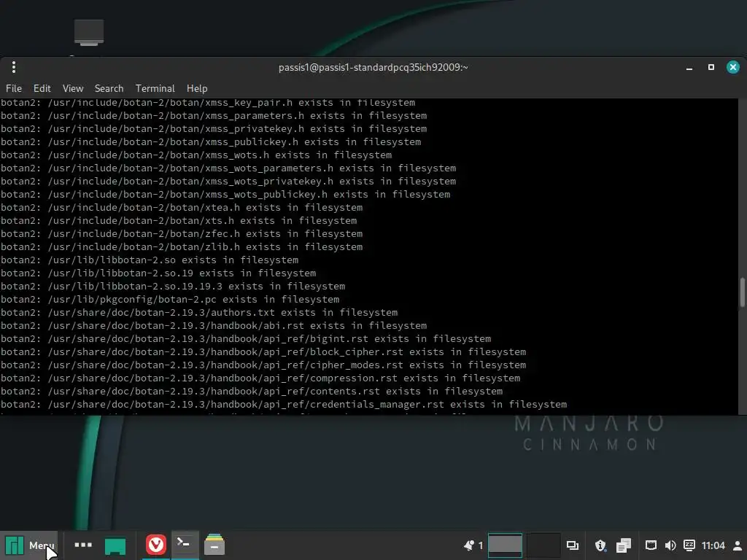This screenshot has height=560, width=747.
Task: Open the Manjaro Menu button
Action: click(x=29, y=545)
